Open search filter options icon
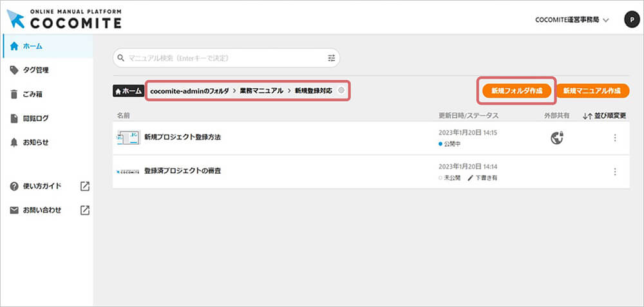The width and height of the screenshot is (644, 307). tap(332, 59)
